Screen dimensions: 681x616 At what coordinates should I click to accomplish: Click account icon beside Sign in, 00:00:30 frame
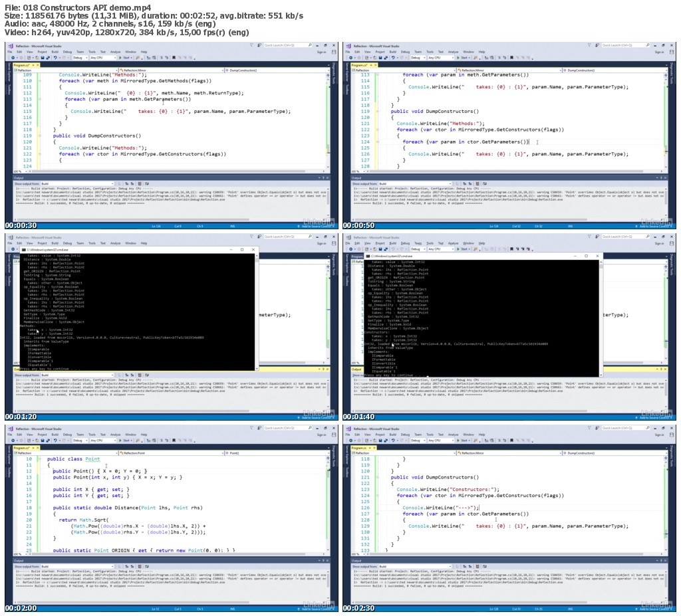pos(334,52)
